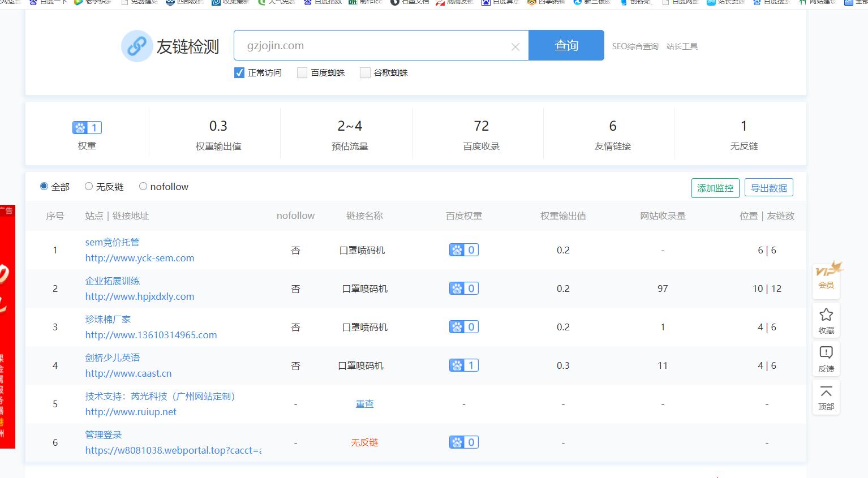The width and height of the screenshot is (868, 478).
Task: Open the http://www.yck-sem.com URL
Action: [x=140, y=258]
